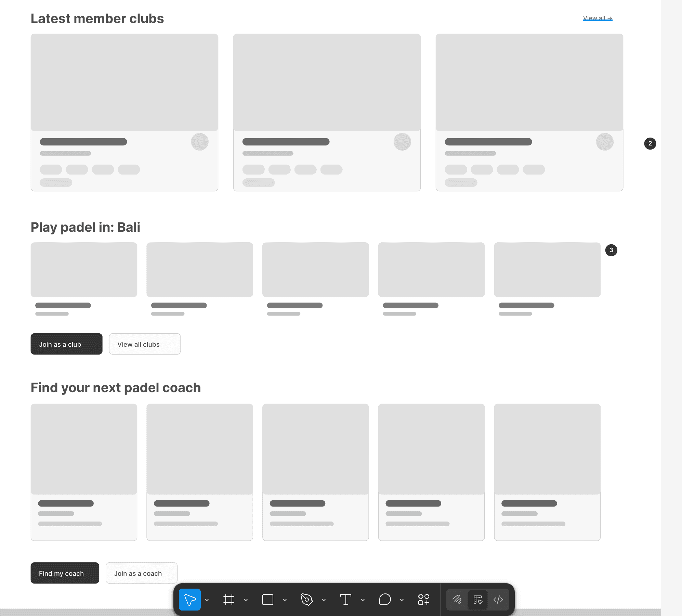682x616 pixels.
Task: Switch to Draw mode
Action: [x=457, y=600]
